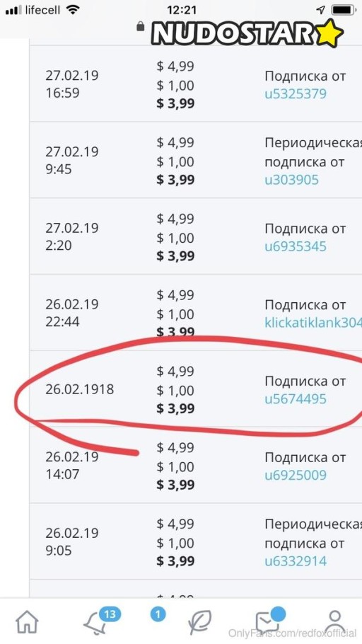The image size is (362, 644).
Task: Tap the battery indicator in status bar
Action: click(344, 9)
